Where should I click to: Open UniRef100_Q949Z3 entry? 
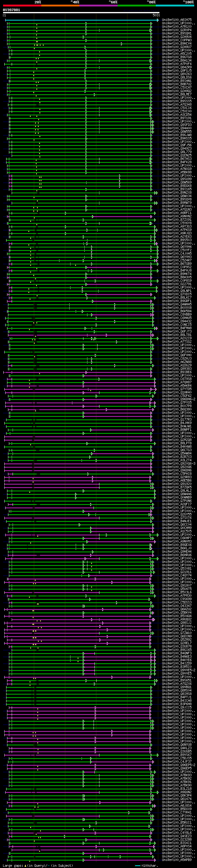[x=177, y=149]
